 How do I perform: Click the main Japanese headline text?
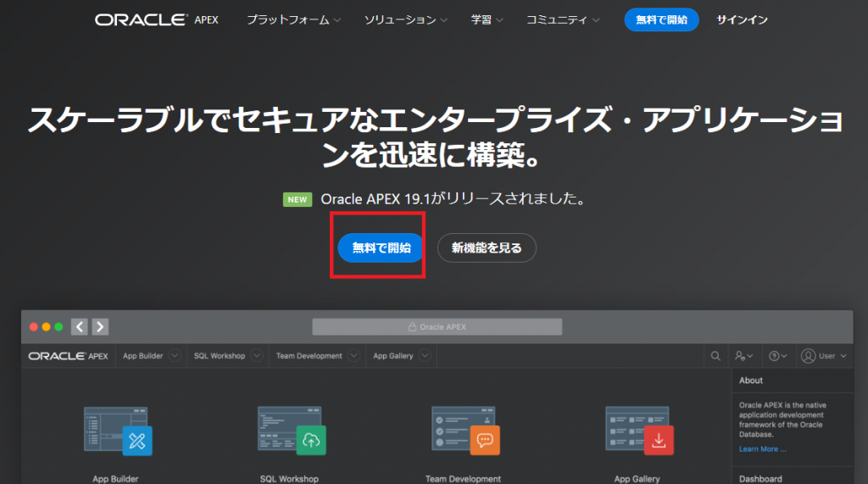point(435,136)
